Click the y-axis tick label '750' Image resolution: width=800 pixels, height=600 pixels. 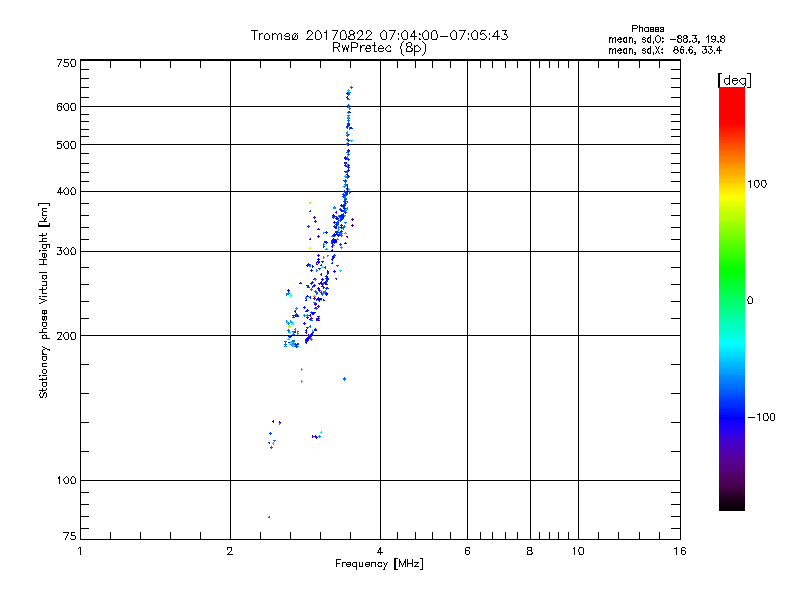click(x=66, y=63)
